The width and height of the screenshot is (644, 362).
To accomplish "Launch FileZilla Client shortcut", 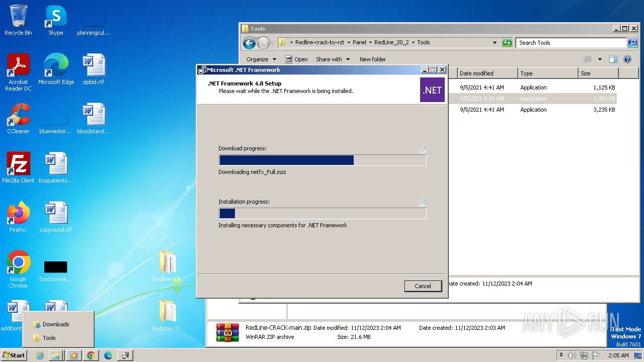I will point(18,168).
